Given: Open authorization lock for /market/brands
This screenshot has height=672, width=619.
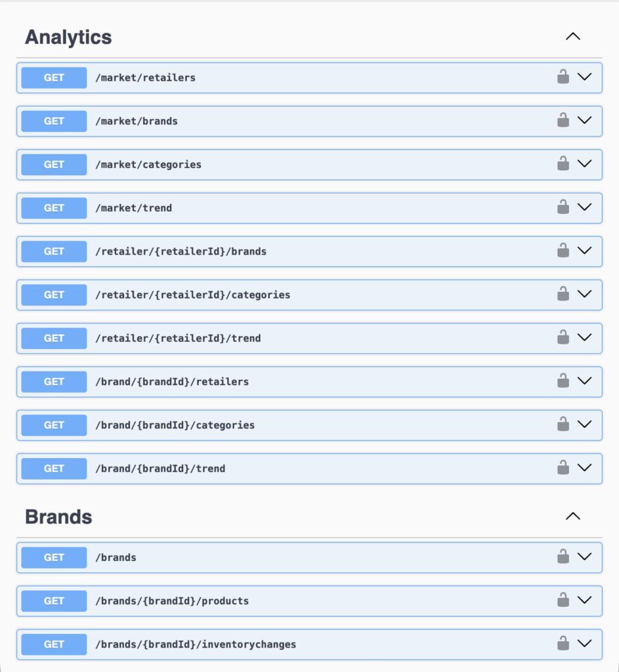Looking at the screenshot, I should 563,120.
